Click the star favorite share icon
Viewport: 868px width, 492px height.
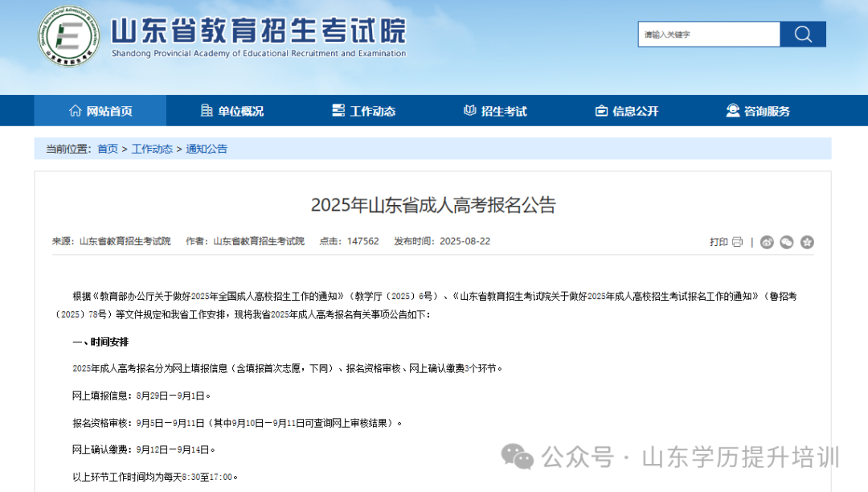point(807,241)
